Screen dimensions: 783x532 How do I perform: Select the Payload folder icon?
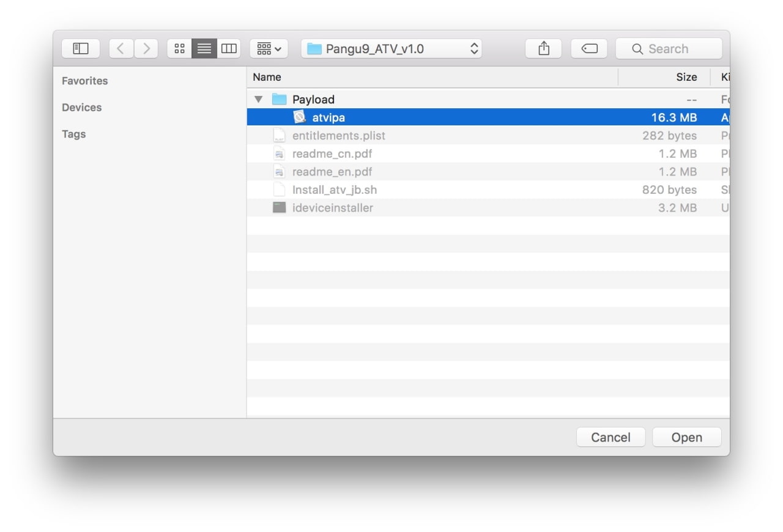point(280,99)
